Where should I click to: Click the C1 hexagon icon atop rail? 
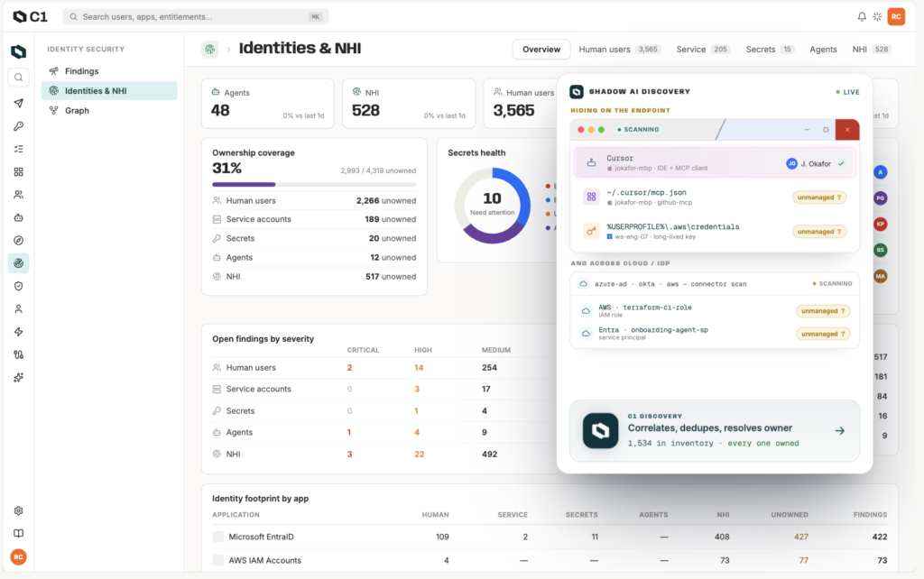18,51
